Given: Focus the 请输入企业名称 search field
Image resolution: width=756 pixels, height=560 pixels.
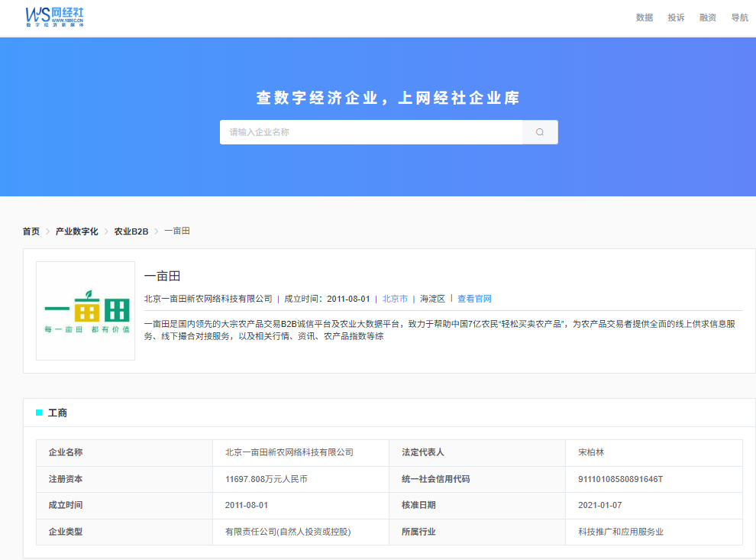Looking at the screenshot, I should [371, 132].
